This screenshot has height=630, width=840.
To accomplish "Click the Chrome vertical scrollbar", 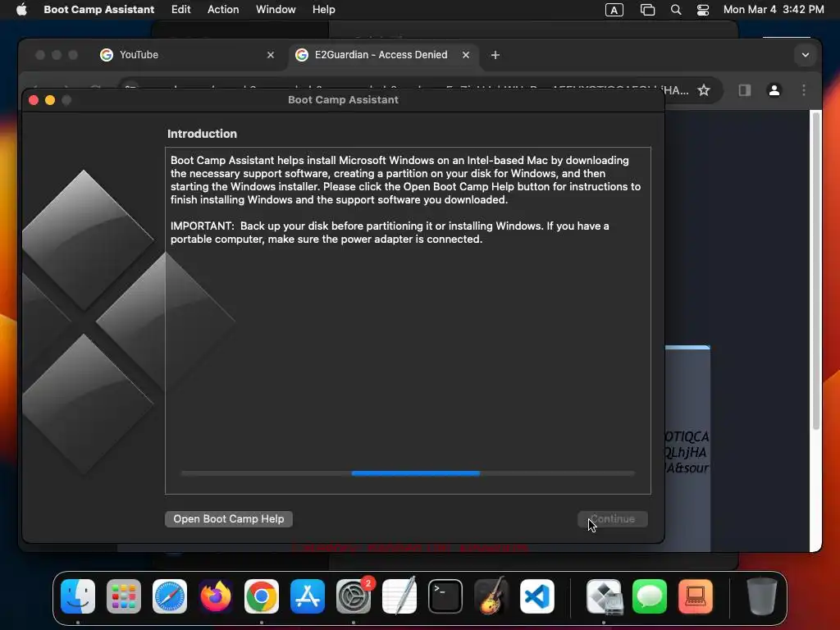I will click(816, 271).
